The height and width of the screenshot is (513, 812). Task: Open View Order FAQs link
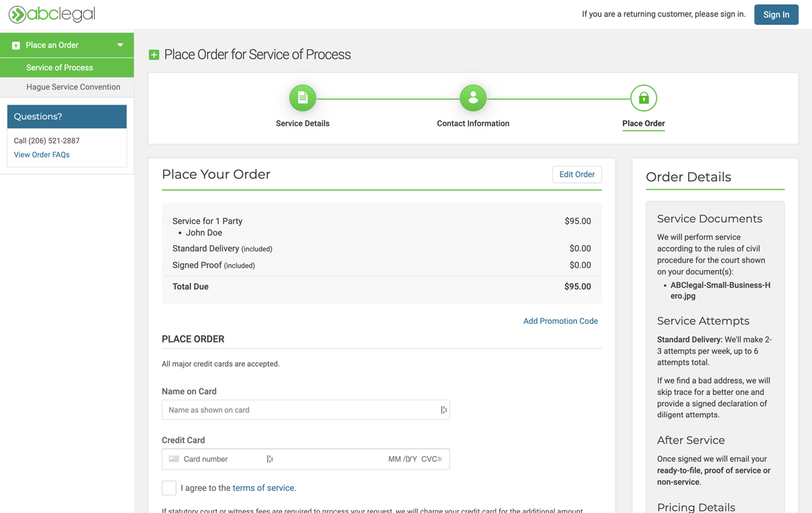tap(42, 155)
